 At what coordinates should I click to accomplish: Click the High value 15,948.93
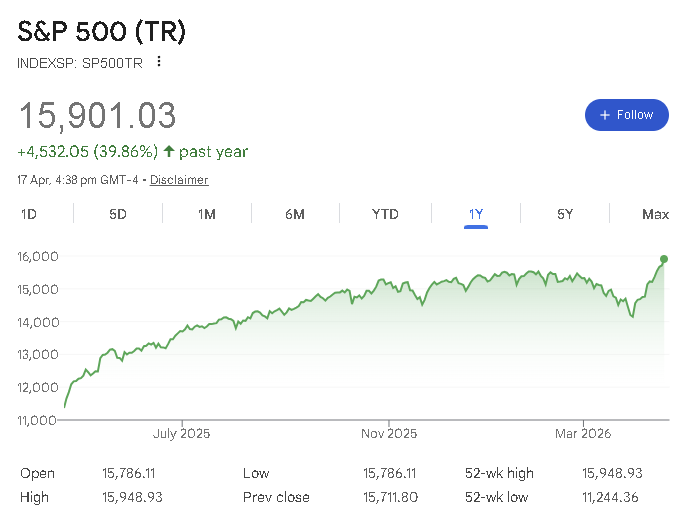point(132,497)
